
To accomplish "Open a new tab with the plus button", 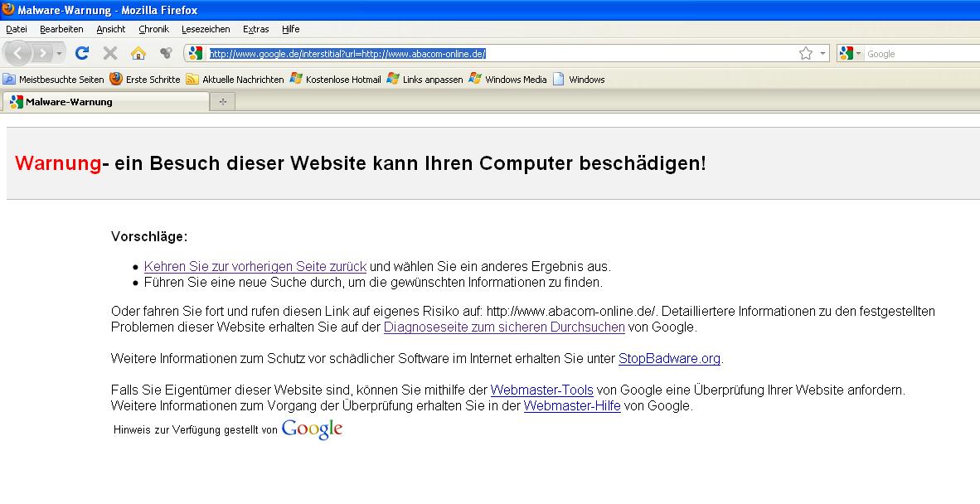I will click(x=222, y=102).
